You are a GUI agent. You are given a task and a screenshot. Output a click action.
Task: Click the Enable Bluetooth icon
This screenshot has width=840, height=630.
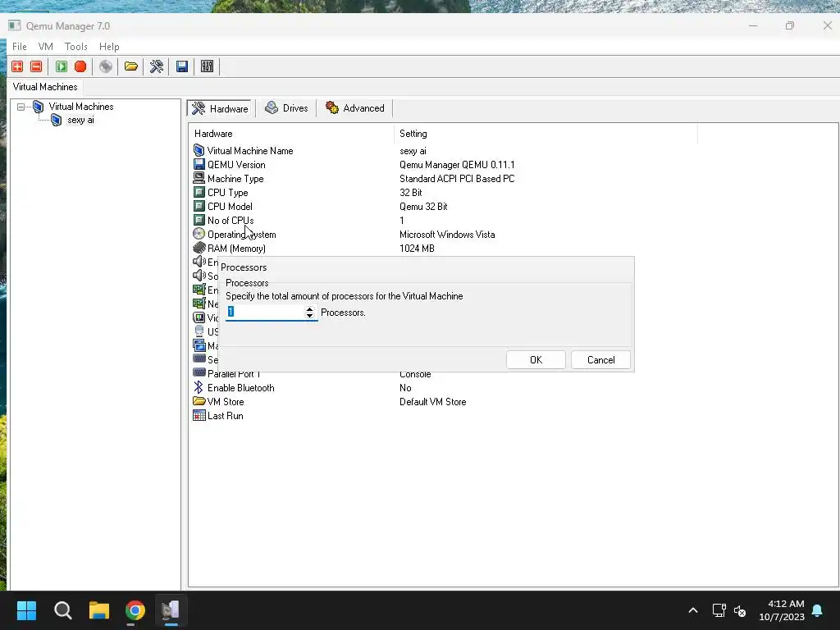click(199, 387)
